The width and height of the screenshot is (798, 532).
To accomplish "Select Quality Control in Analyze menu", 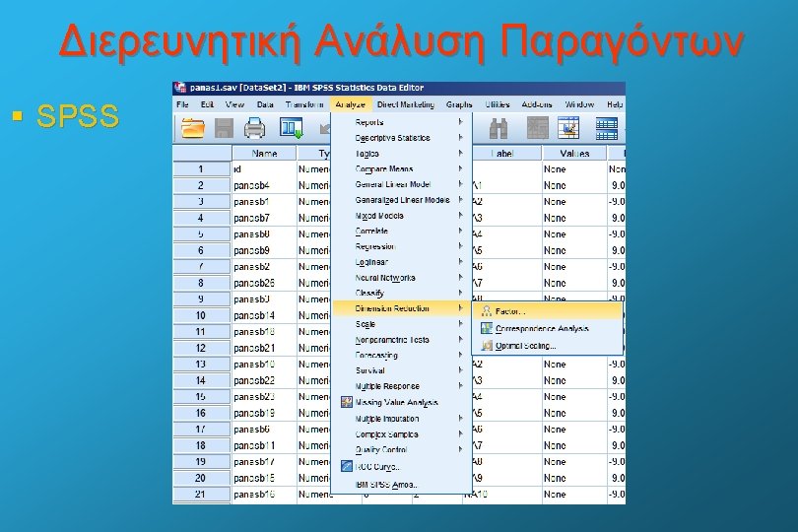I will (x=401, y=450).
